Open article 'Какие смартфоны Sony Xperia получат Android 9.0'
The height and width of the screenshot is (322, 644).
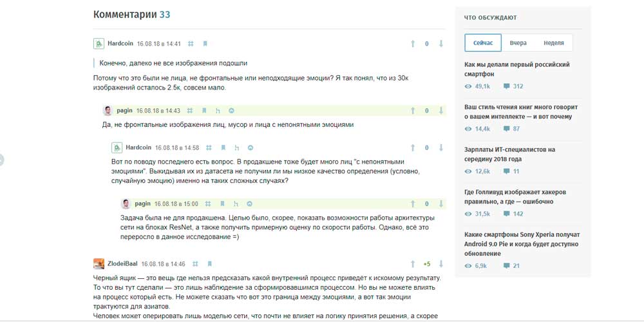[x=522, y=244]
